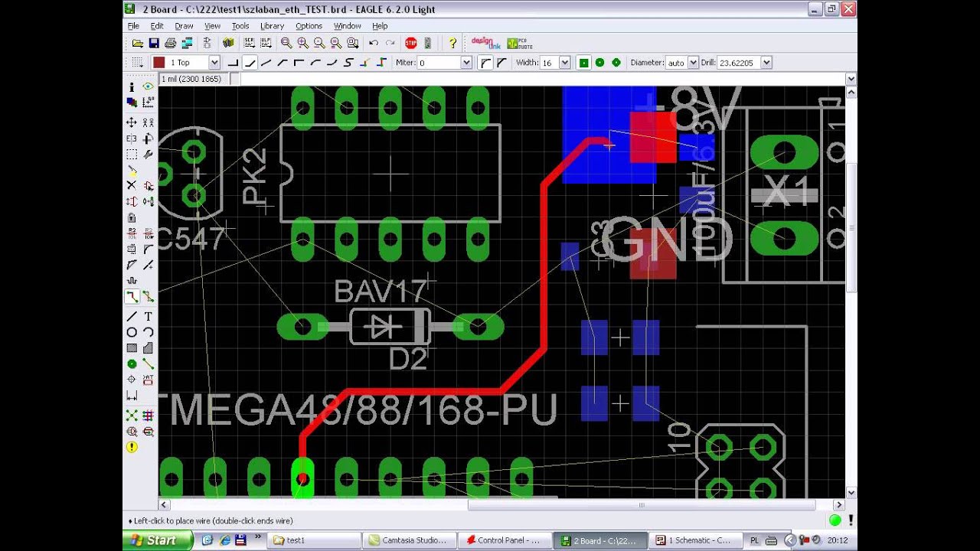Select the Route tool
Screen dimensions: 980x551
tap(132, 296)
